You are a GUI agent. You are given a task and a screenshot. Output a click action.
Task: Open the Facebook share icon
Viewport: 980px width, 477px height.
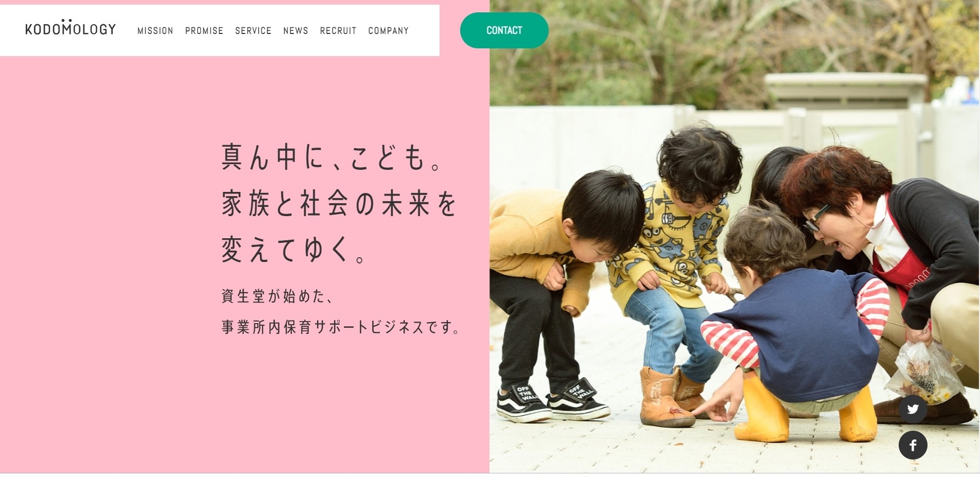[x=913, y=445]
